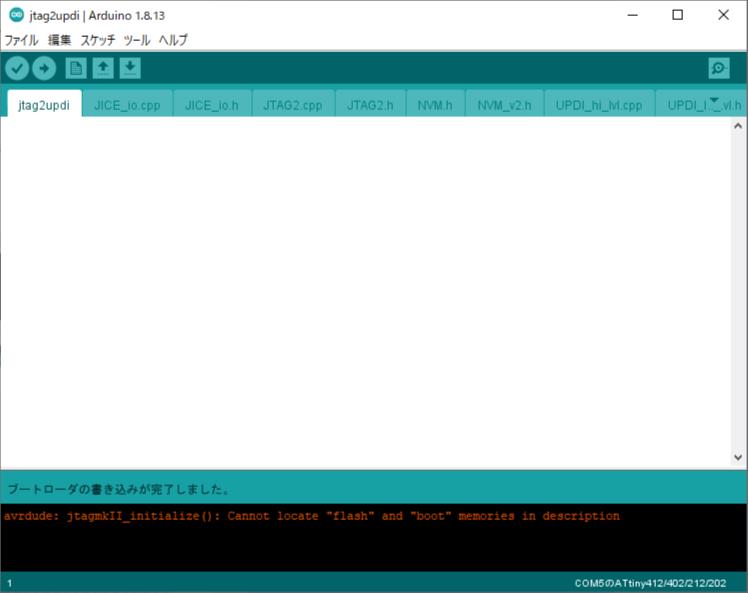Click the ブートローダの書き込みが完了しました status message

[119, 489]
